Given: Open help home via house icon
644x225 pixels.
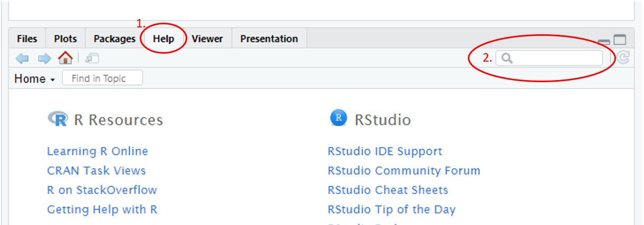Looking at the screenshot, I should (x=65, y=57).
